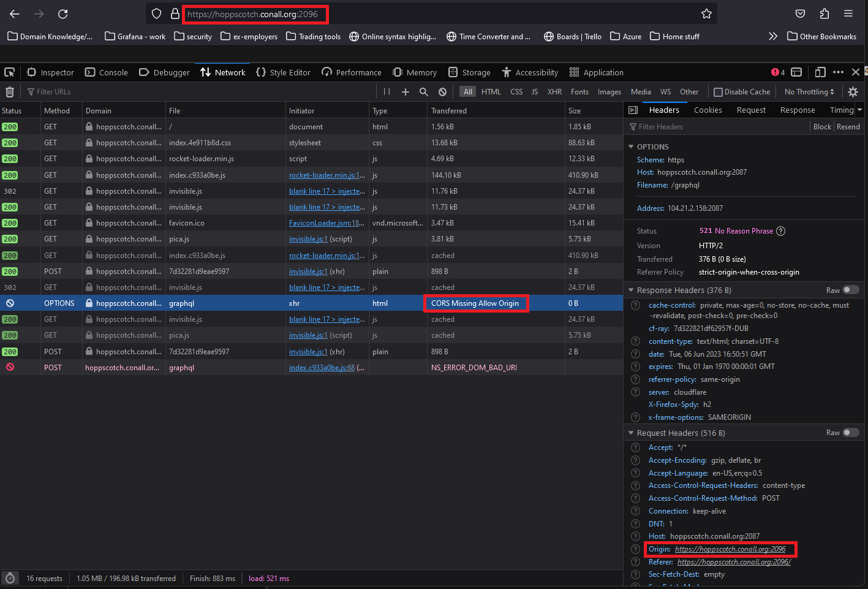Collapse the Response Headers section
The image size is (868, 589).
click(x=632, y=290)
